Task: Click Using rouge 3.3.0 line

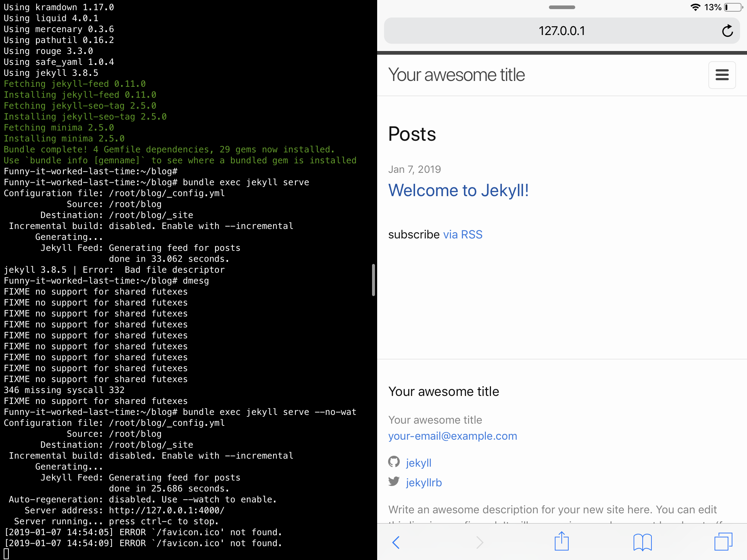Action: [x=49, y=51]
